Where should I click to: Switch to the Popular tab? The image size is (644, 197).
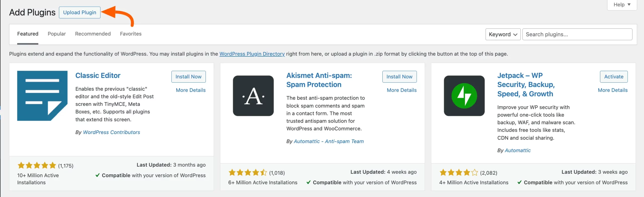[x=57, y=34]
